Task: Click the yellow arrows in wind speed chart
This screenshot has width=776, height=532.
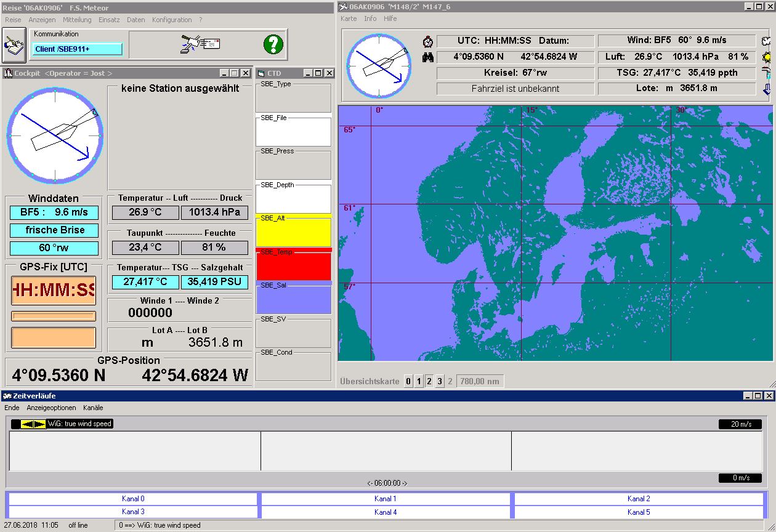Action: point(33,424)
